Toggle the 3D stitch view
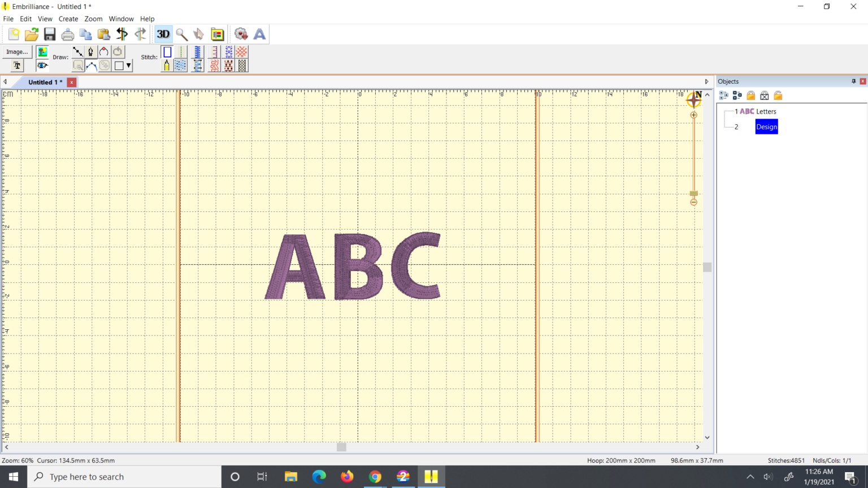868x488 pixels. coord(163,34)
